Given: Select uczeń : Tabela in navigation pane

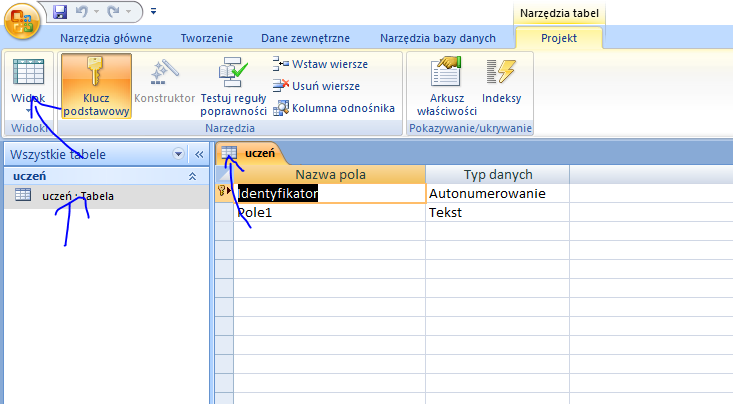Looking at the screenshot, I should pyautogui.click(x=77, y=196).
